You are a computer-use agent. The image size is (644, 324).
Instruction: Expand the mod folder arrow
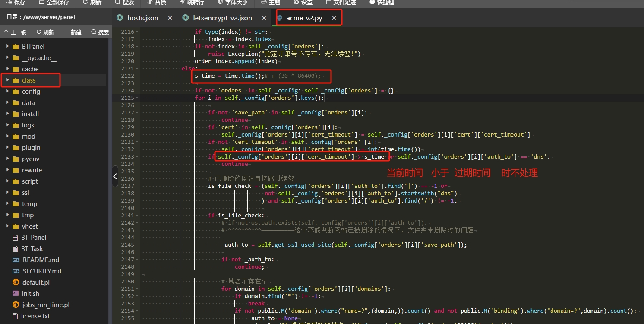[7, 136]
